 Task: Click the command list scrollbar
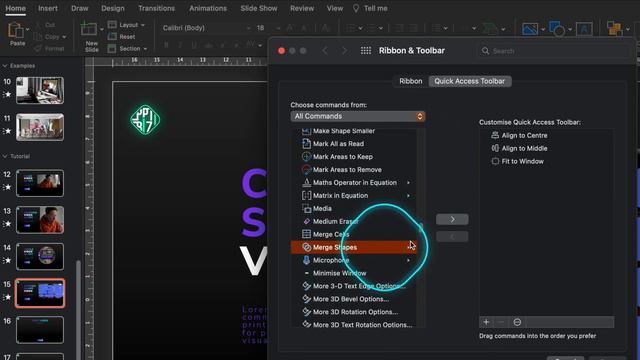[x=421, y=227]
